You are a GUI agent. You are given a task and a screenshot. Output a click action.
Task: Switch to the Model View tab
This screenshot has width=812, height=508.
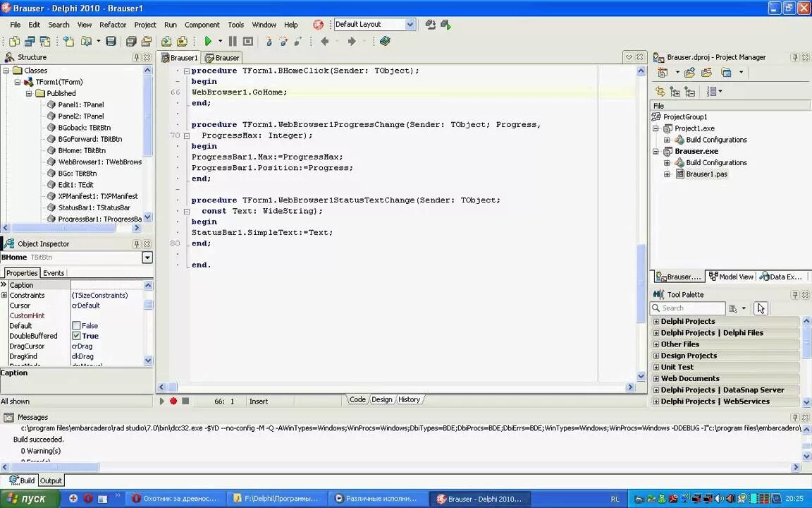(731, 277)
